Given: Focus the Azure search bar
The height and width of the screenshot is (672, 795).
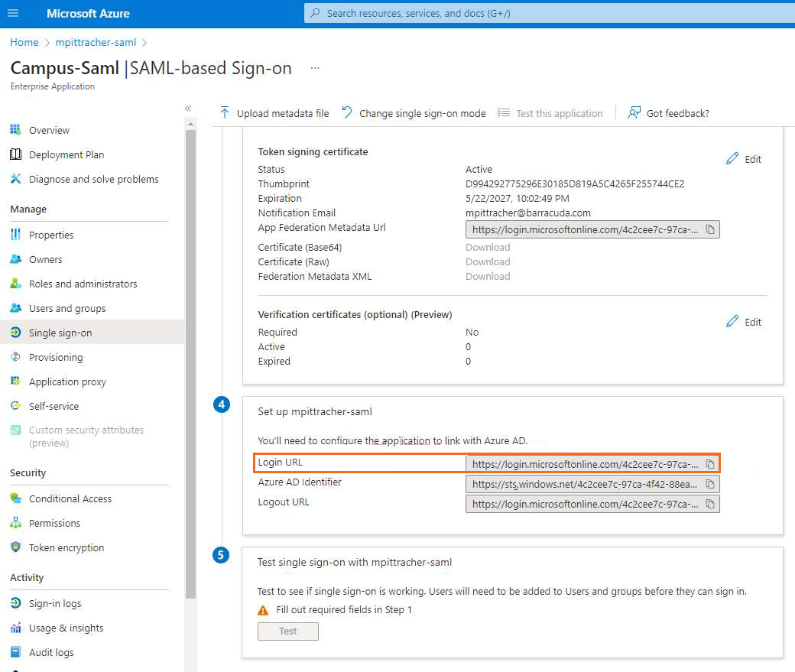Looking at the screenshot, I should (549, 13).
